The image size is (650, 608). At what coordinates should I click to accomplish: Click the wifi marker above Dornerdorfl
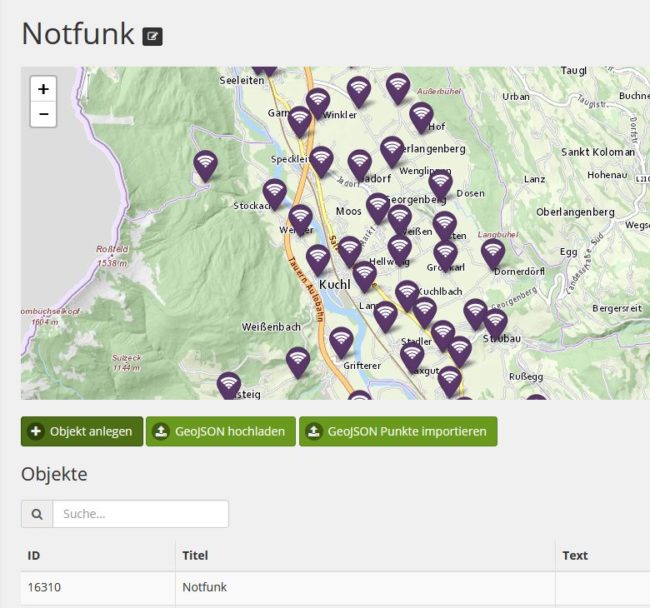(x=492, y=252)
